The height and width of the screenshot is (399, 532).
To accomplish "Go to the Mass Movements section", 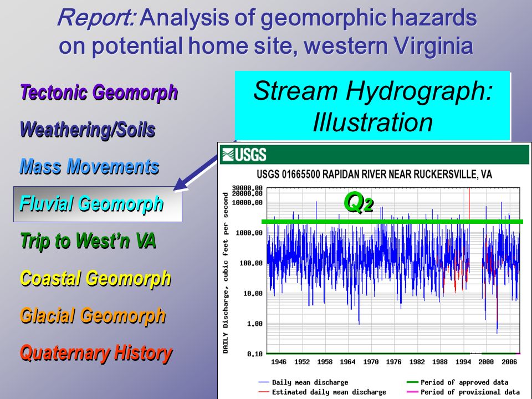I will pyautogui.click(x=90, y=166).
